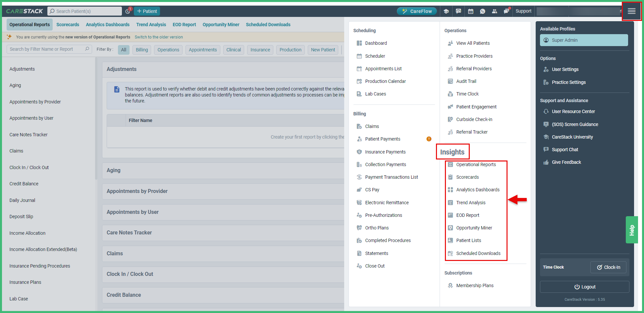Image resolution: width=644 pixels, height=313 pixels.
Task: Open the Claims icon under Billing
Action: 359,126
